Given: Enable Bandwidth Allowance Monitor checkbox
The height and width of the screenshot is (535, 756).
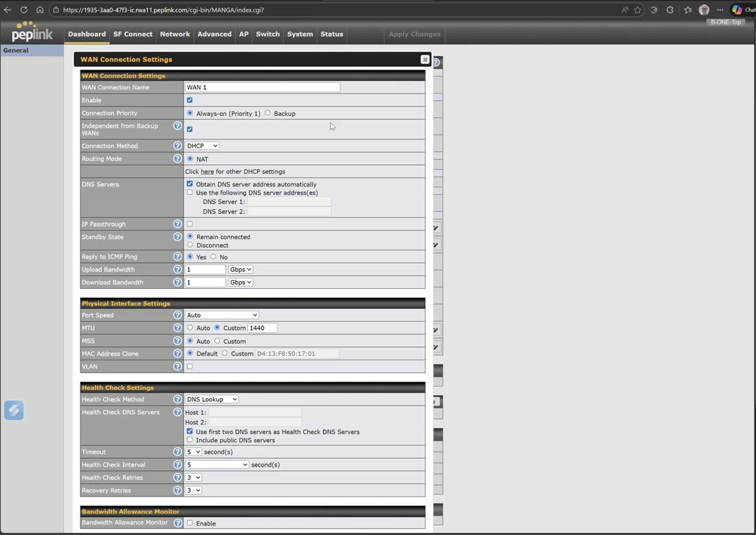Looking at the screenshot, I should pyautogui.click(x=190, y=523).
